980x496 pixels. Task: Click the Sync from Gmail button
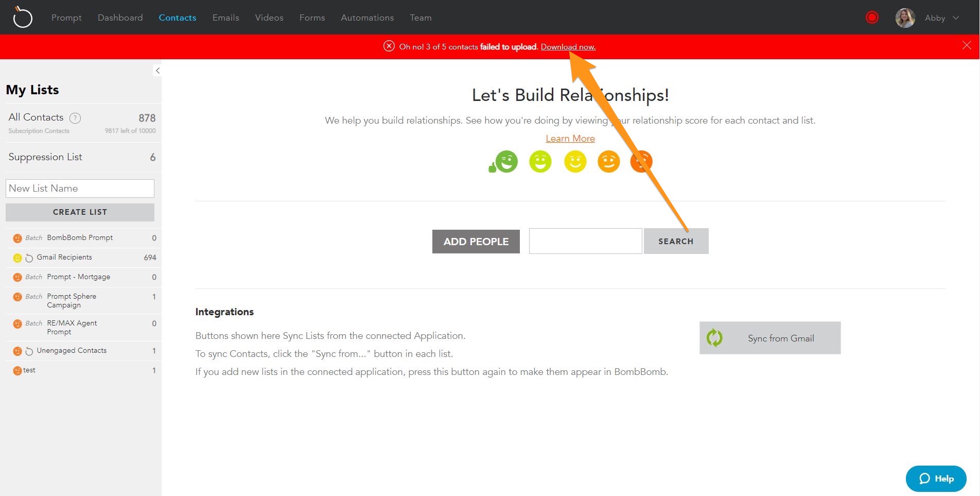coord(770,338)
